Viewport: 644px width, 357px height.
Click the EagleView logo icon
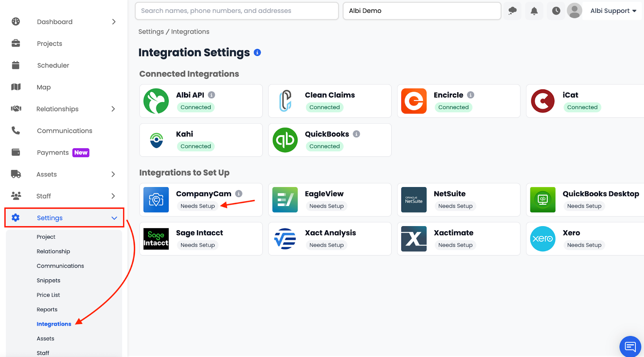(x=285, y=200)
